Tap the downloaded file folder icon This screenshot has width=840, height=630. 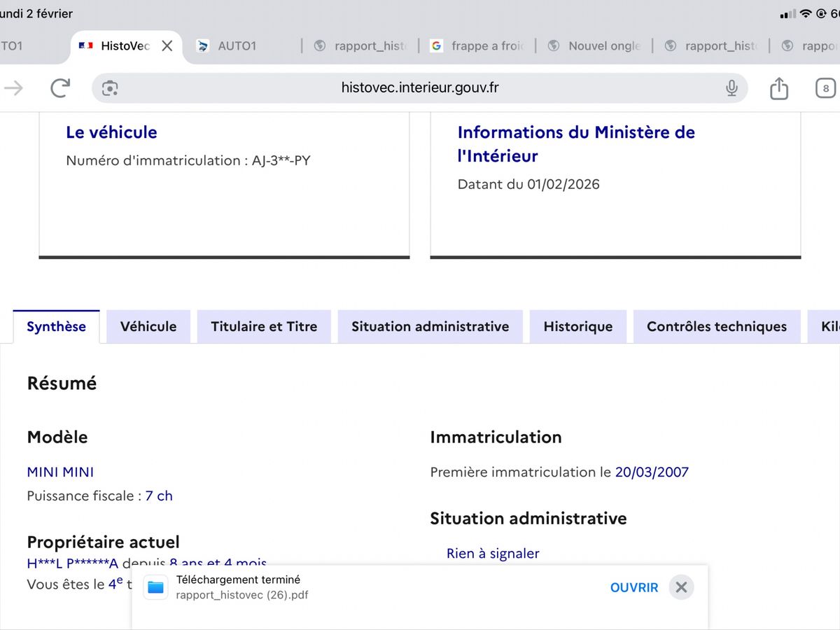click(155, 587)
